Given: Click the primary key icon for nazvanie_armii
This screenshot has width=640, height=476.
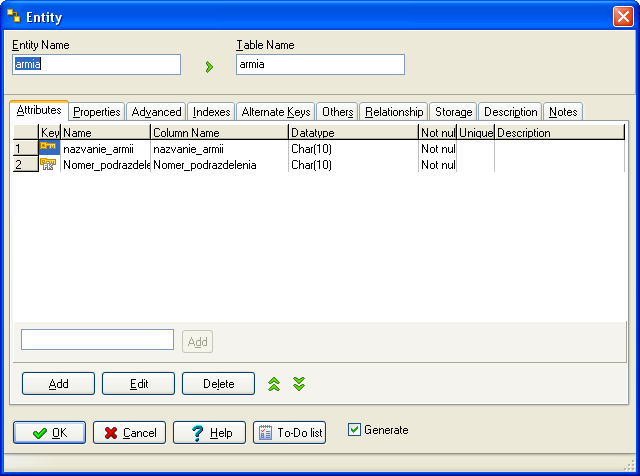Looking at the screenshot, I should click(48, 147).
